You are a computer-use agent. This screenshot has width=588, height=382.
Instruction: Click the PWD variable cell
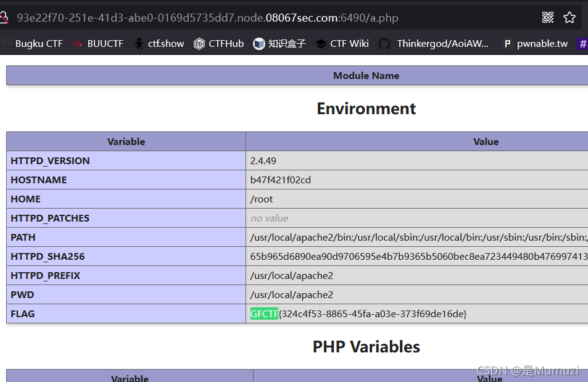126,294
